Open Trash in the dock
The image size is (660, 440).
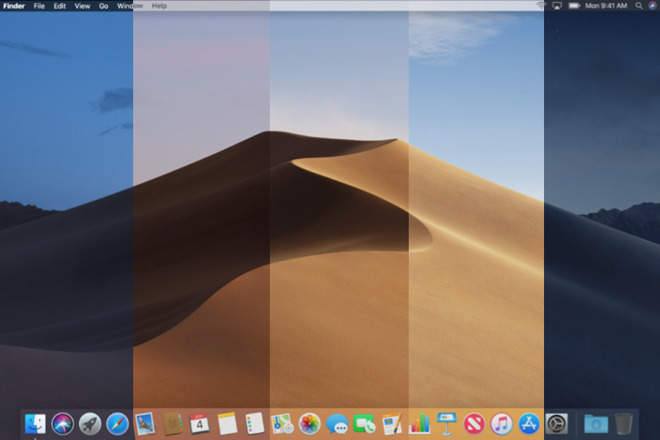point(623,424)
